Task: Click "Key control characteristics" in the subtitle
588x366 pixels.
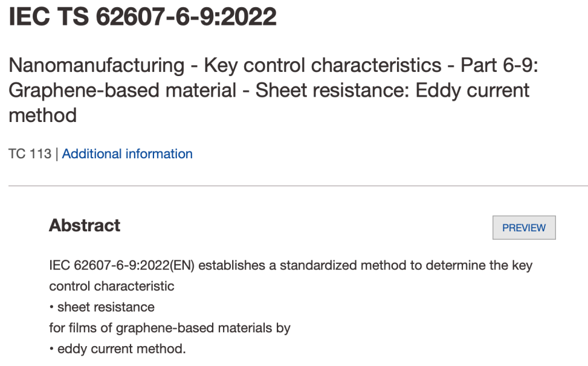Action: click(x=322, y=65)
